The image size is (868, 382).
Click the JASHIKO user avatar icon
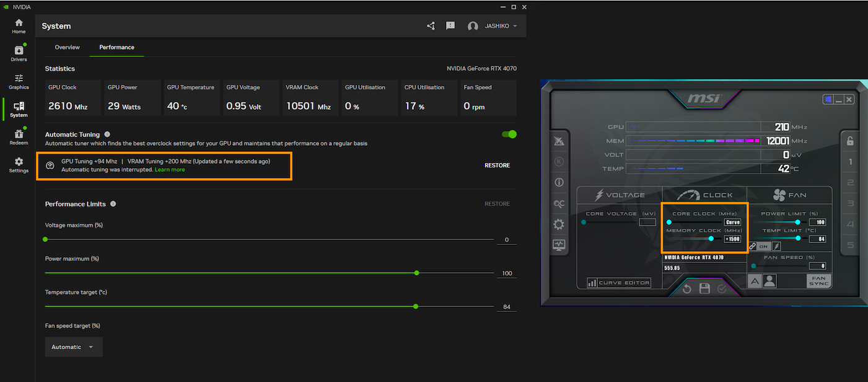pos(473,26)
